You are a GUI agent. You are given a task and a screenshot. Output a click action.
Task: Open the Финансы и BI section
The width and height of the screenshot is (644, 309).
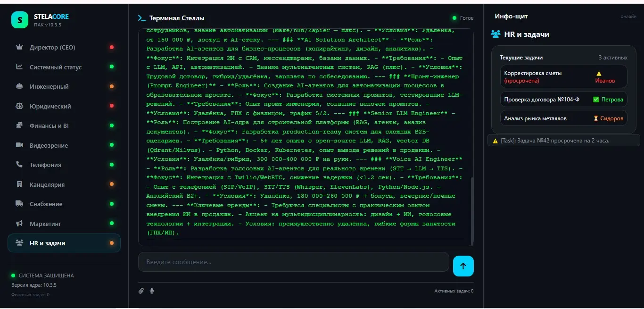point(64,125)
